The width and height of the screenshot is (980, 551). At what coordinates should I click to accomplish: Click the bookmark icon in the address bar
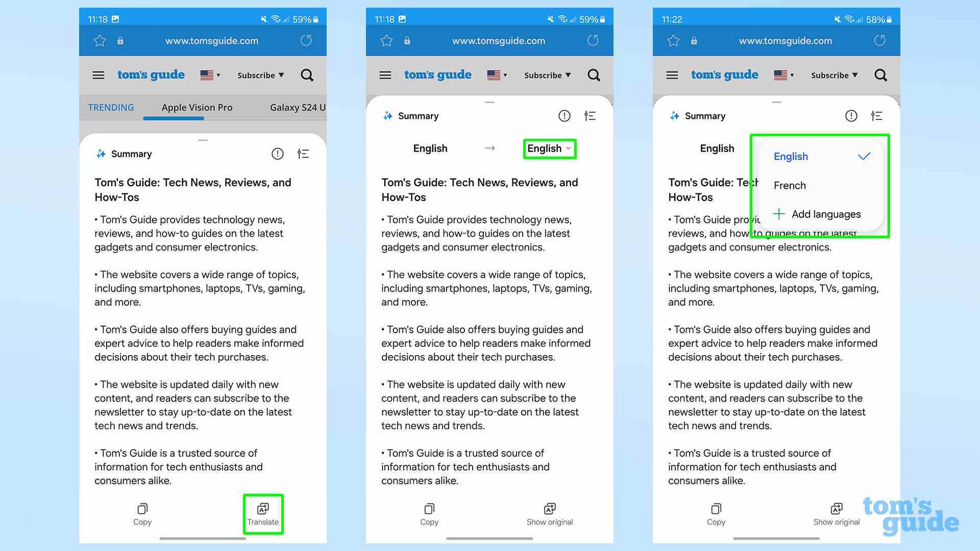coord(99,40)
